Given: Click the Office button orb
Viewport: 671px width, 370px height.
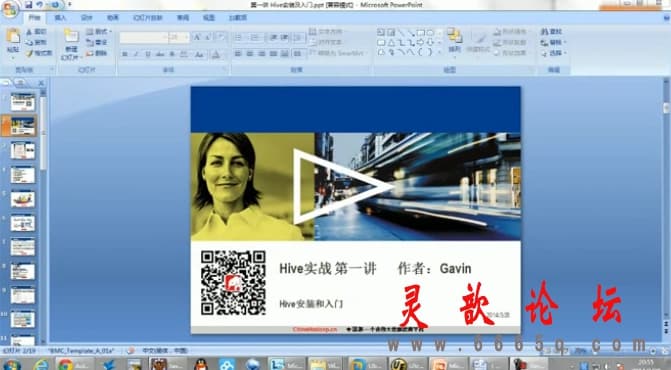Looking at the screenshot, I should click(9, 9).
